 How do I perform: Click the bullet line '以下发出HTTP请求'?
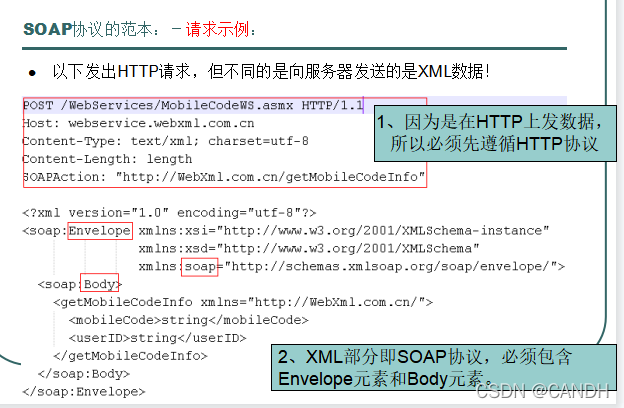click(x=271, y=72)
